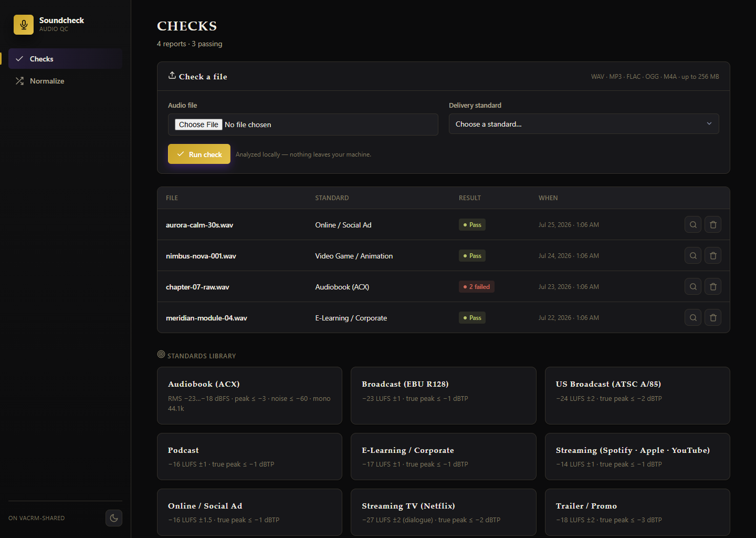Image resolution: width=756 pixels, height=538 pixels.
Task: Click the 4 reports · 3 passing summary
Action: [x=190, y=44]
